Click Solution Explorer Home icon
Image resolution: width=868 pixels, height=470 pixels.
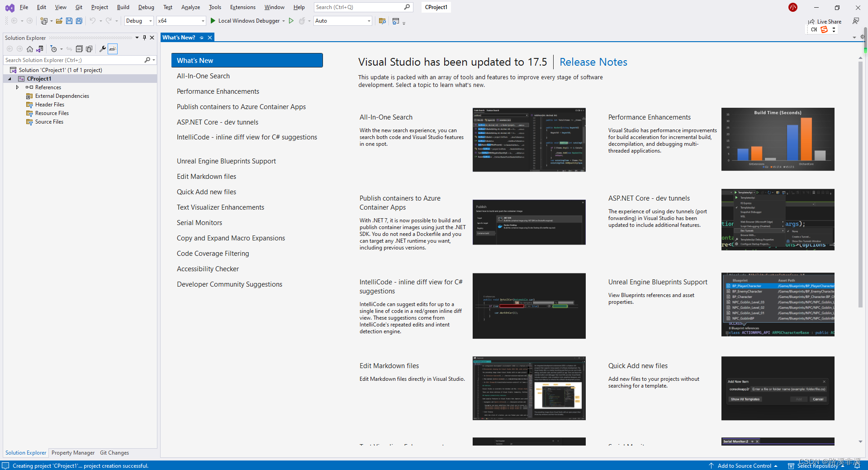pyautogui.click(x=30, y=49)
